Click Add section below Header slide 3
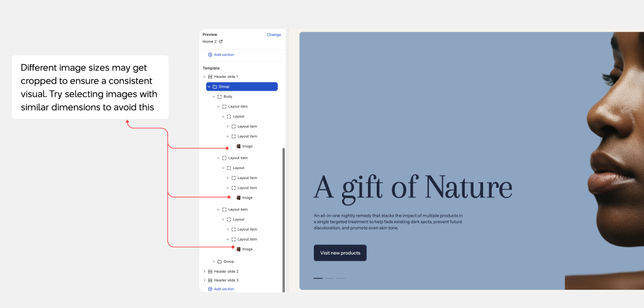This screenshot has height=308, width=644. [221, 289]
